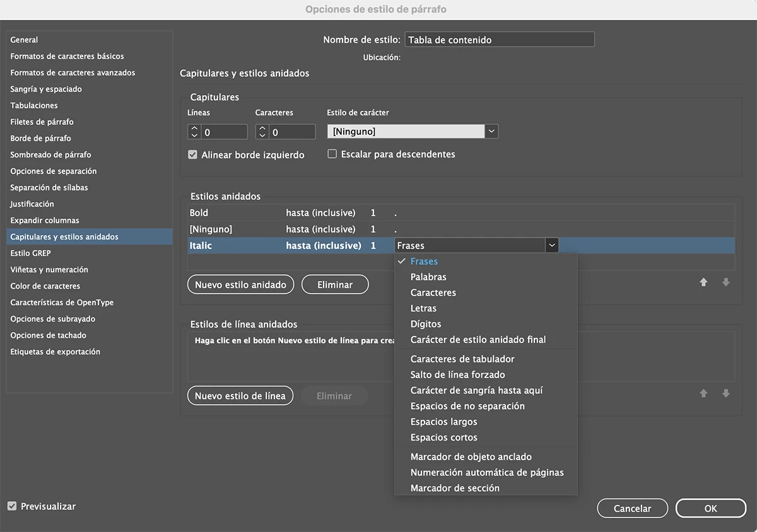Click the move-up arrow for nested styles
757x532 pixels.
tap(703, 283)
